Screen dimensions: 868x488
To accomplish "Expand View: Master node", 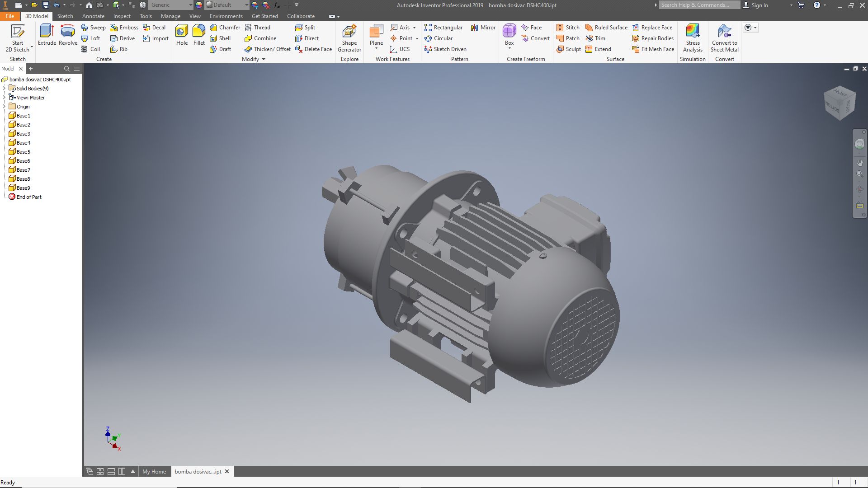I will click(x=5, y=98).
